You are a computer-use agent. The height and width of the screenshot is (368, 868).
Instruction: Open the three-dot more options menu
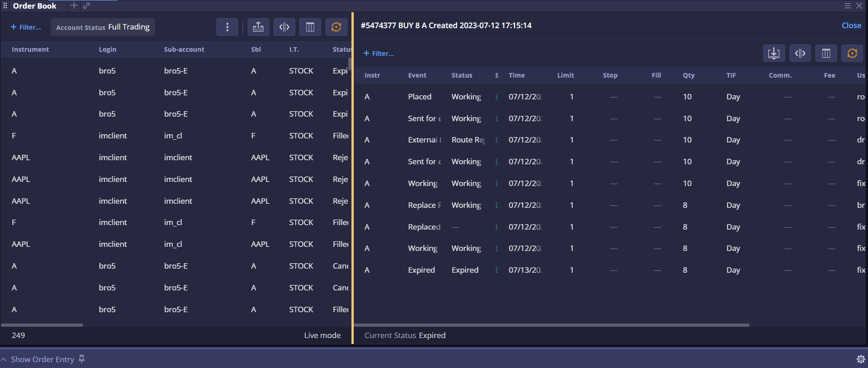pyautogui.click(x=227, y=27)
